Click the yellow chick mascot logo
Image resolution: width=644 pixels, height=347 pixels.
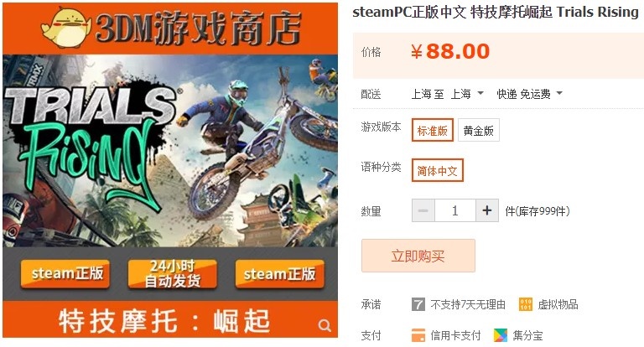(x=65, y=28)
